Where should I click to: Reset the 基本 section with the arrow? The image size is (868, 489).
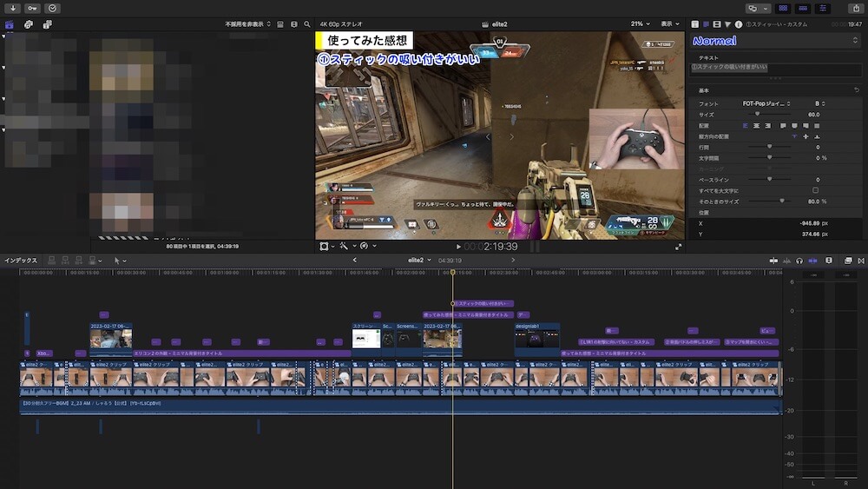857,89
